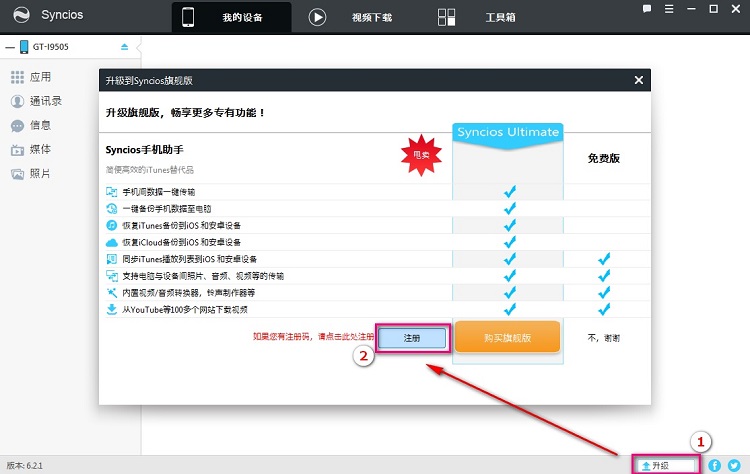Click the 手机间数据一键传输 feature icon
The width and height of the screenshot is (750, 474).
pyautogui.click(x=111, y=192)
